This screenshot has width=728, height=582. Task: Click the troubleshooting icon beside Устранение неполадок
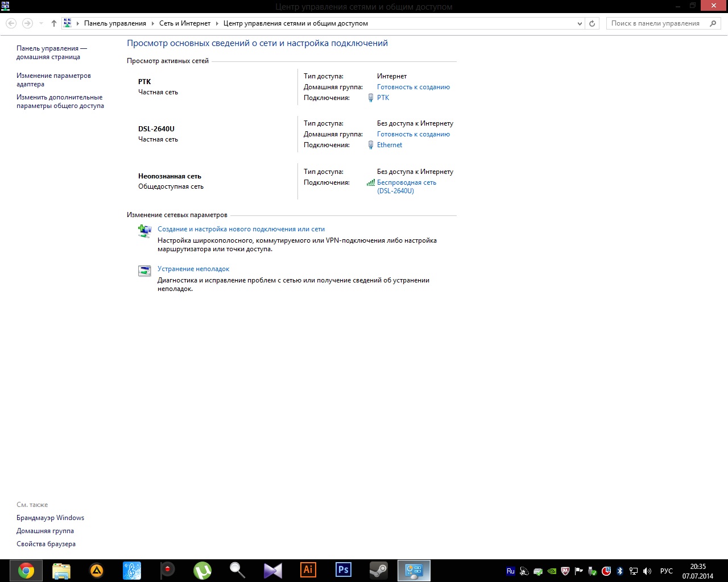[144, 271]
